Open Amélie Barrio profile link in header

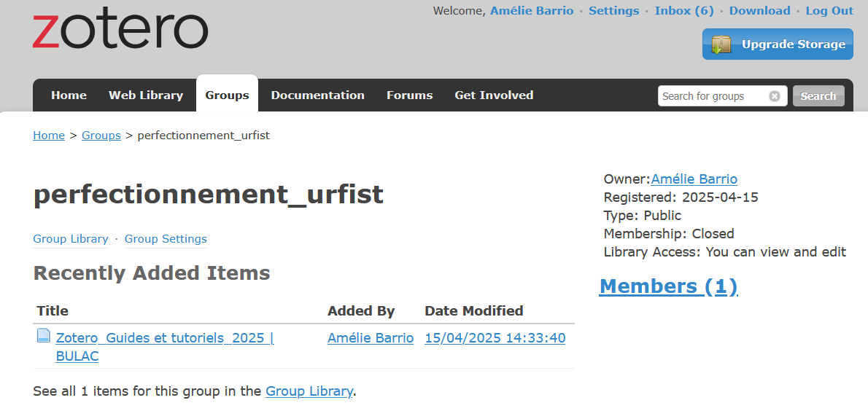tap(532, 10)
